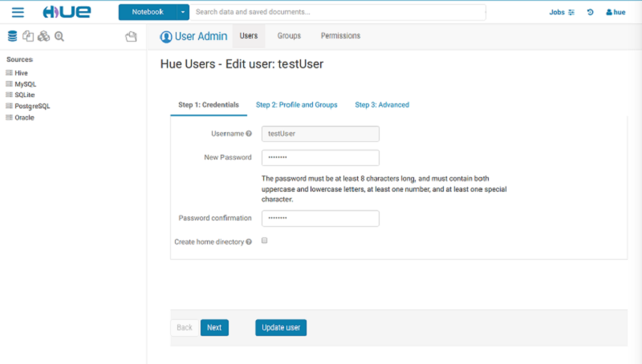Click the Username field
This screenshot has width=642, height=364.
[x=320, y=134]
